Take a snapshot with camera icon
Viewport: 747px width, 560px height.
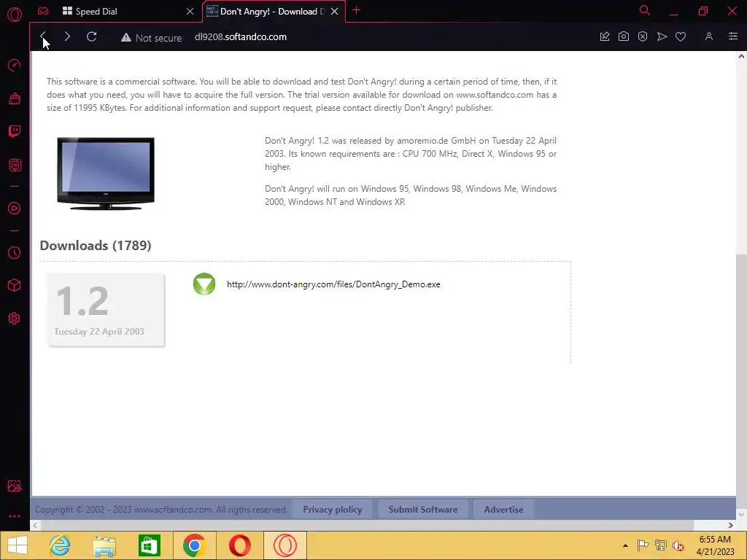pos(624,36)
